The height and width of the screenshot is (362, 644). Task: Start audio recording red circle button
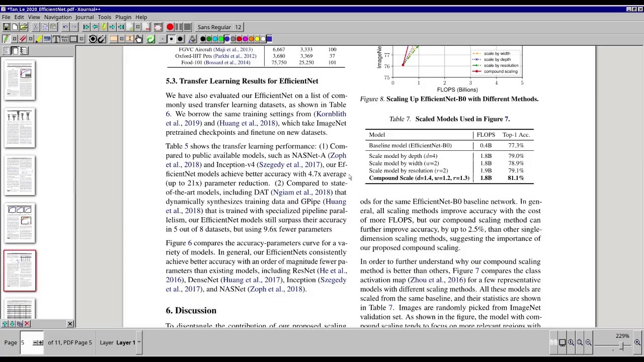point(170,27)
